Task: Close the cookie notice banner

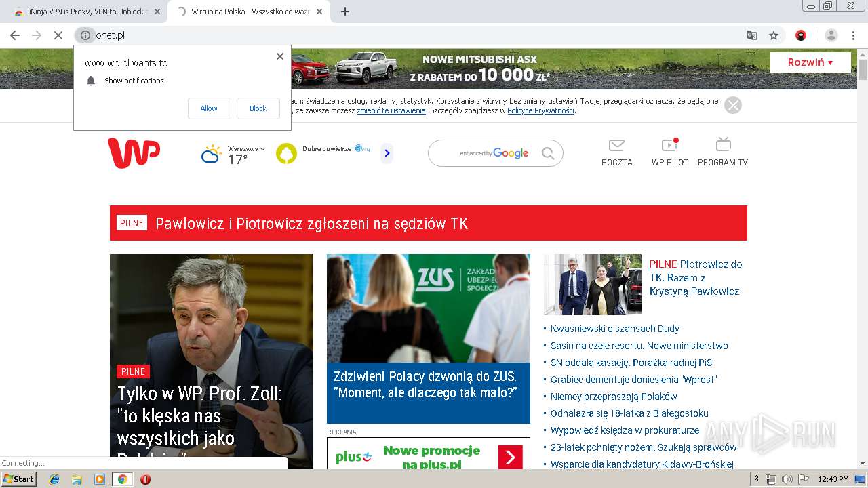Action: tap(733, 105)
